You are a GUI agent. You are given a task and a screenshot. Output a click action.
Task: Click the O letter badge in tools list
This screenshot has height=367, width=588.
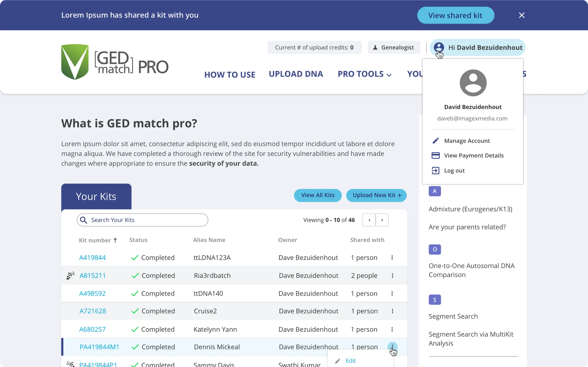click(435, 249)
